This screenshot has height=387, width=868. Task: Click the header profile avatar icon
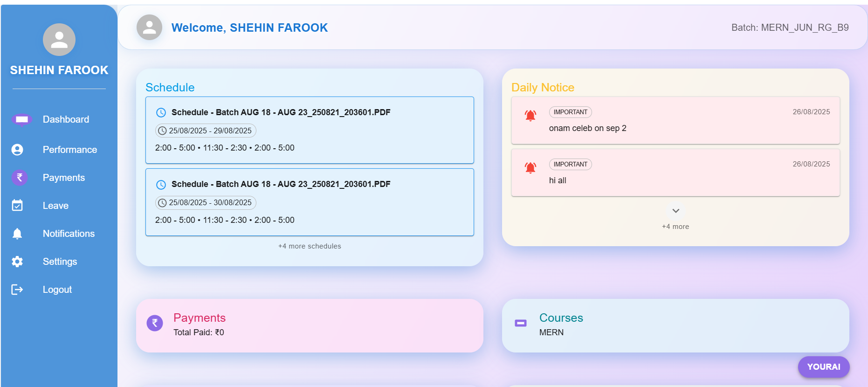coord(149,28)
